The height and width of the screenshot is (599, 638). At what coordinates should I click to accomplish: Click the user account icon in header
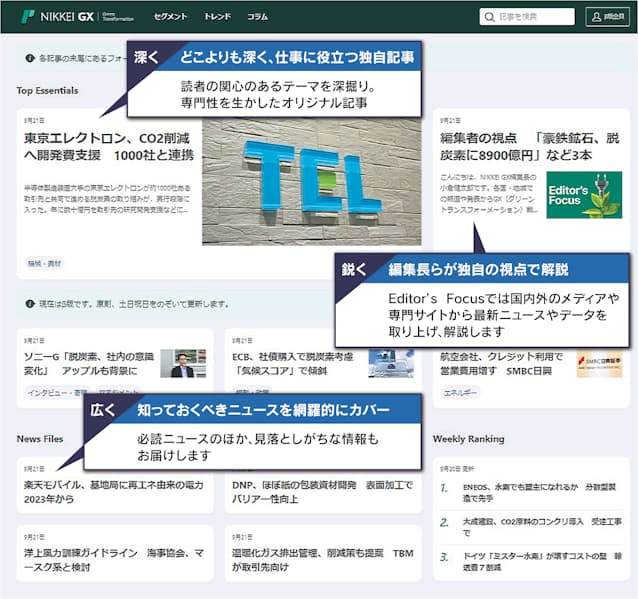(598, 17)
